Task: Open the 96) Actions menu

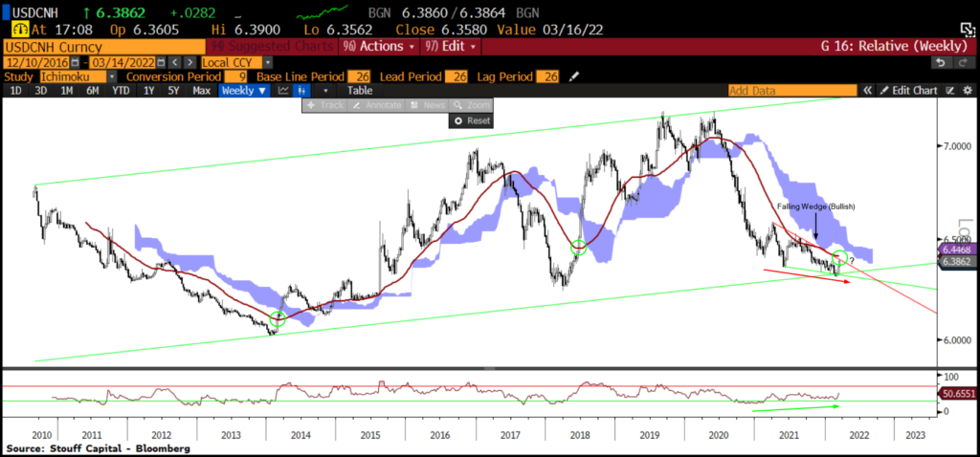Action: (379, 46)
